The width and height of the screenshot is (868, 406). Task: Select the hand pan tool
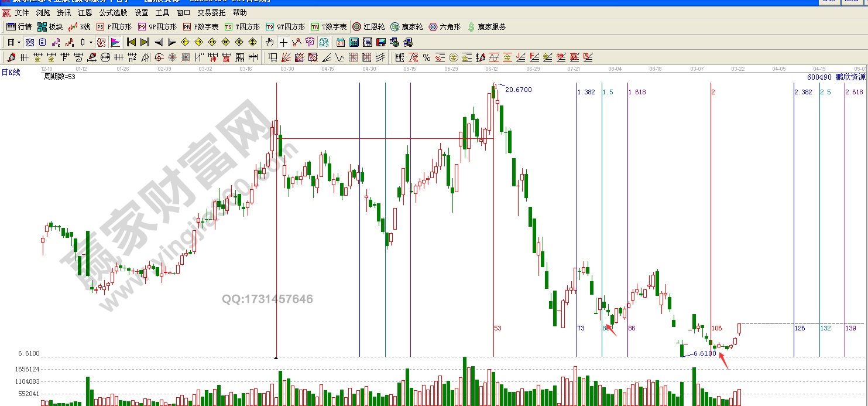point(269,42)
